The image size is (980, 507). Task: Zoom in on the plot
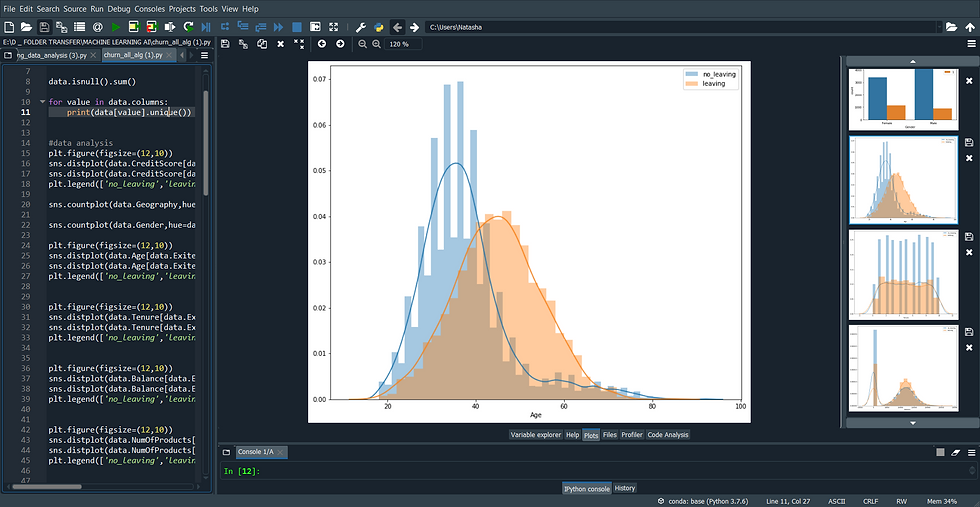[376, 44]
